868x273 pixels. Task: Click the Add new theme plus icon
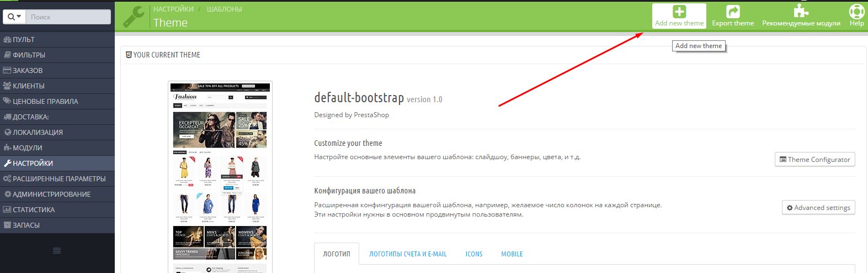pos(679,12)
